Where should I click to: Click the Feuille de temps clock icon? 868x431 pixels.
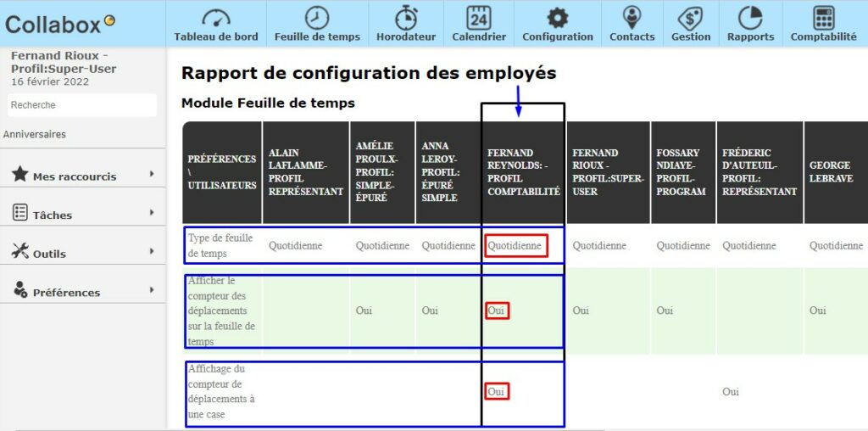317,18
